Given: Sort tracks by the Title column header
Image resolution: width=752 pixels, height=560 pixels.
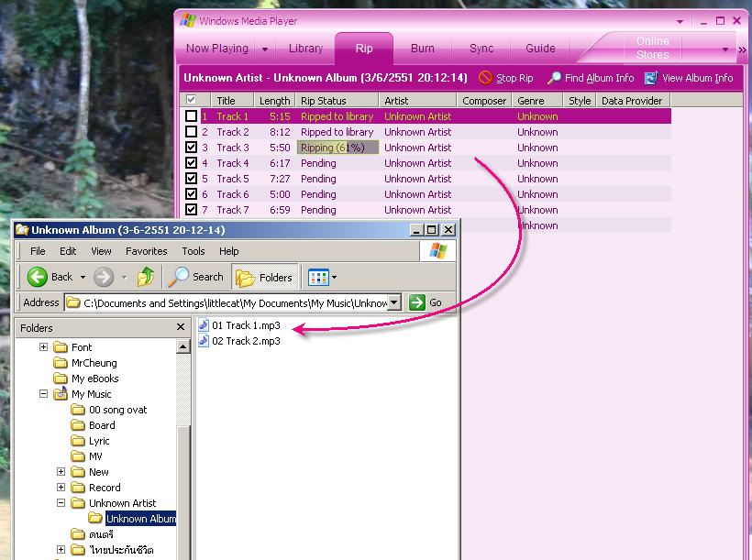Looking at the screenshot, I should pyautogui.click(x=232, y=100).
